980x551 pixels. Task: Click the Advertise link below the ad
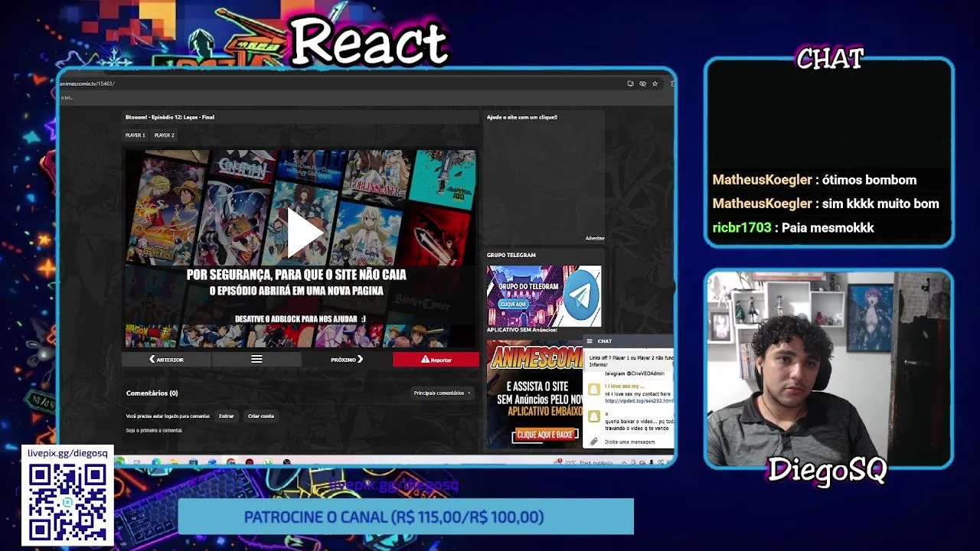pos(595,239)
